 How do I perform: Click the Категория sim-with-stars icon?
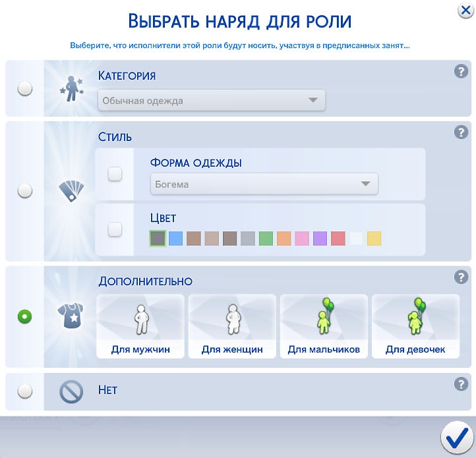pyautogui.click(x=71, y=89)
